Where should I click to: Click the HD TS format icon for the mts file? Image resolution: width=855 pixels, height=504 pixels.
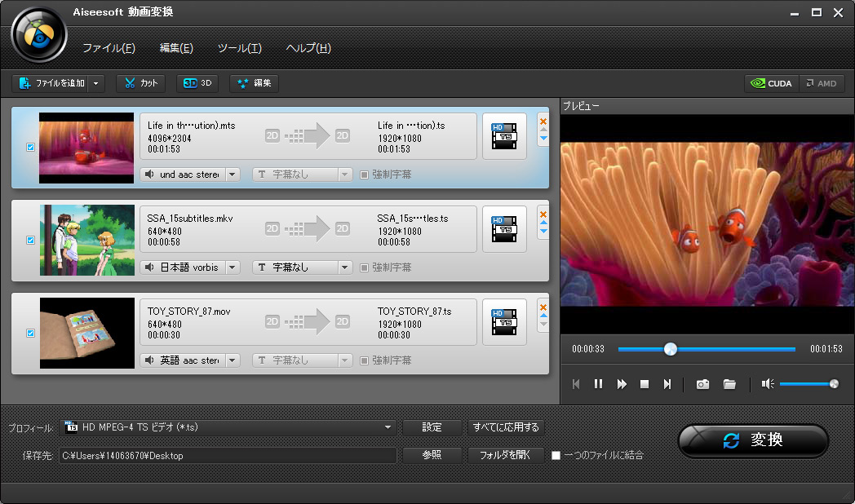504,136
